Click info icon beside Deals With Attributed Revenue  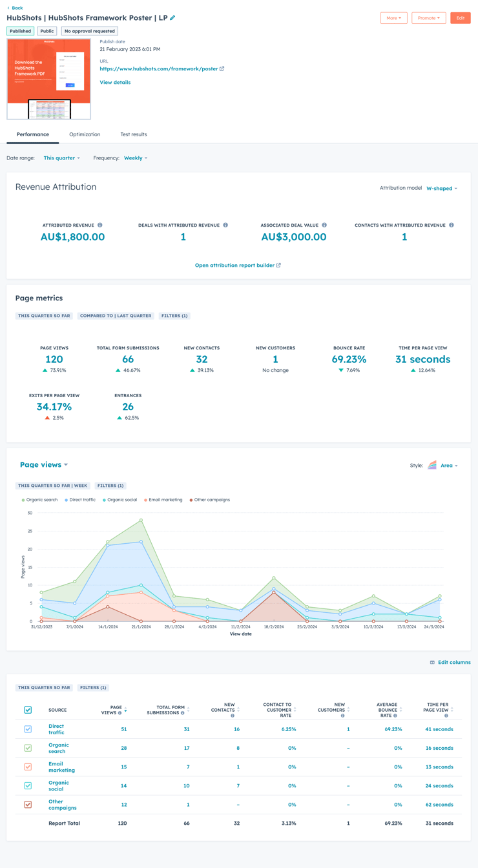click(225, 225)
